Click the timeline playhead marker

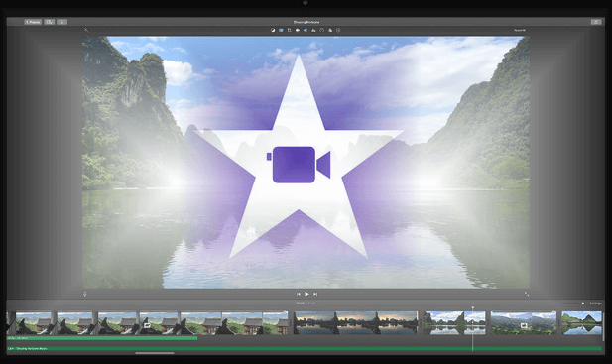point(473,308)
